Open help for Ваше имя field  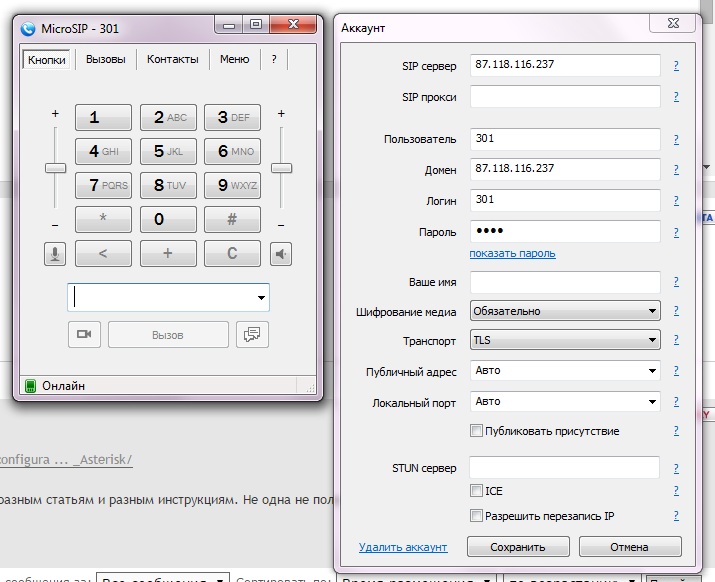coord(676,281)
